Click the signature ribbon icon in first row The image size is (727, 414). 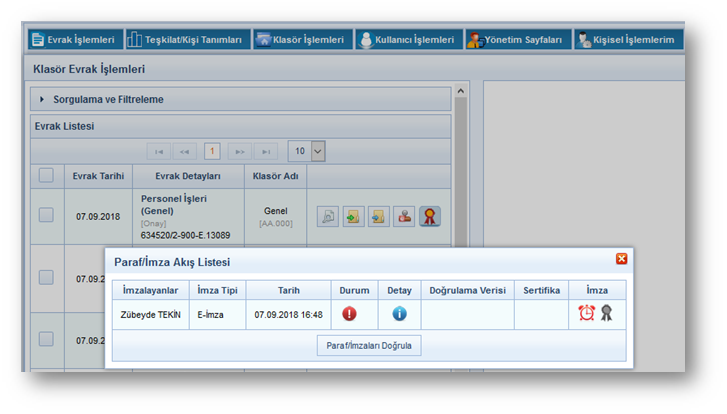[430, 216]
